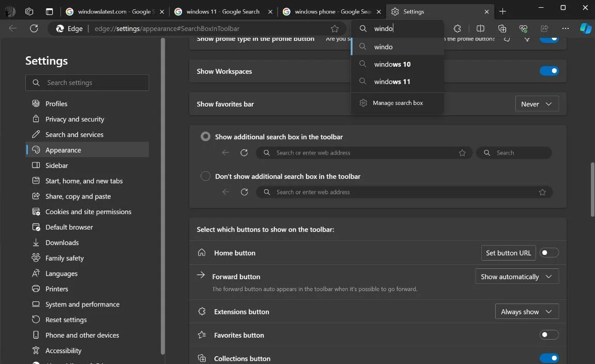595x364 pixels.
Task: Switch to the windows 11 Google Search tab
Action: coord(222,11)
